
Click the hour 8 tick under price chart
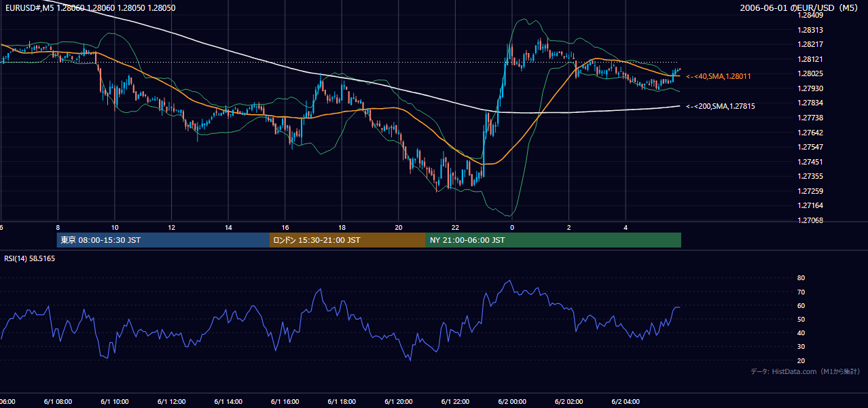58,227
